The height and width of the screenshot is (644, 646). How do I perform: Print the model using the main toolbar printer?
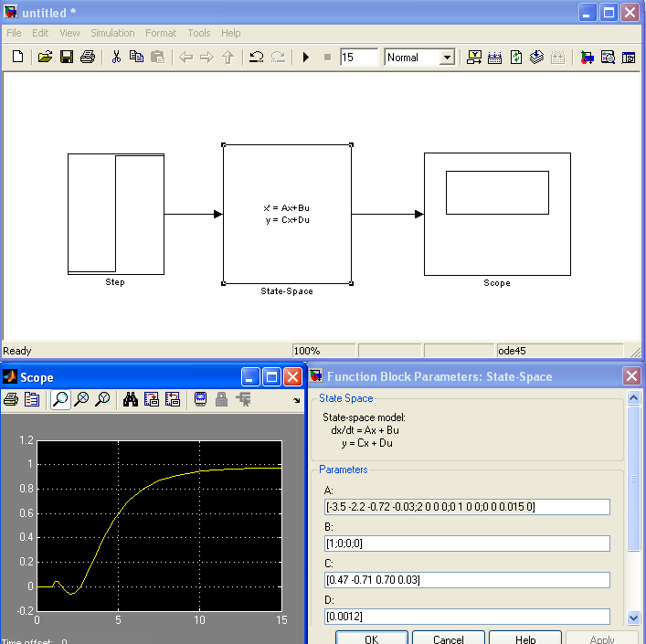pyautogui.click(x=88, y=57)
